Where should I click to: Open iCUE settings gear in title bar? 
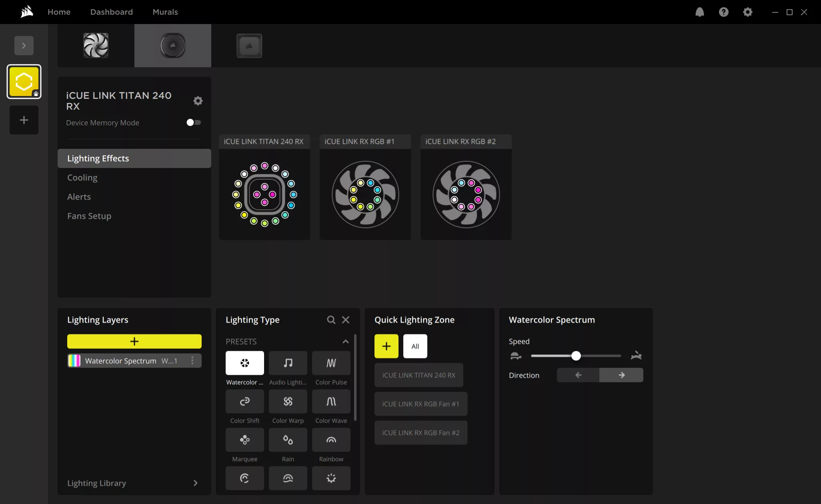pos(747,12)
